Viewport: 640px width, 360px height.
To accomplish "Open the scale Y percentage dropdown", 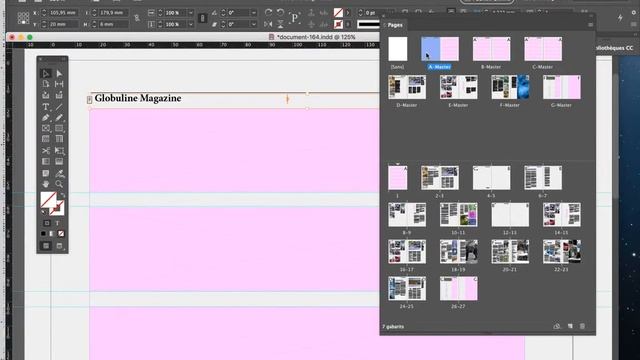I will (x=191, y=24).
